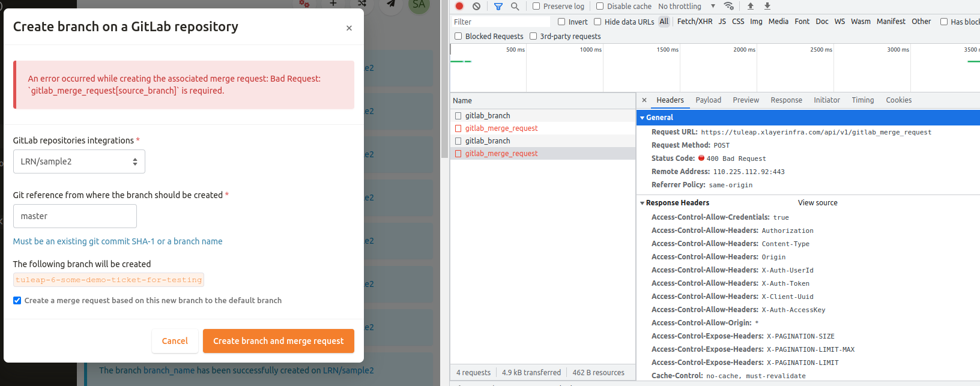
Task: Filter requests by Font
Action: (802, 22)
